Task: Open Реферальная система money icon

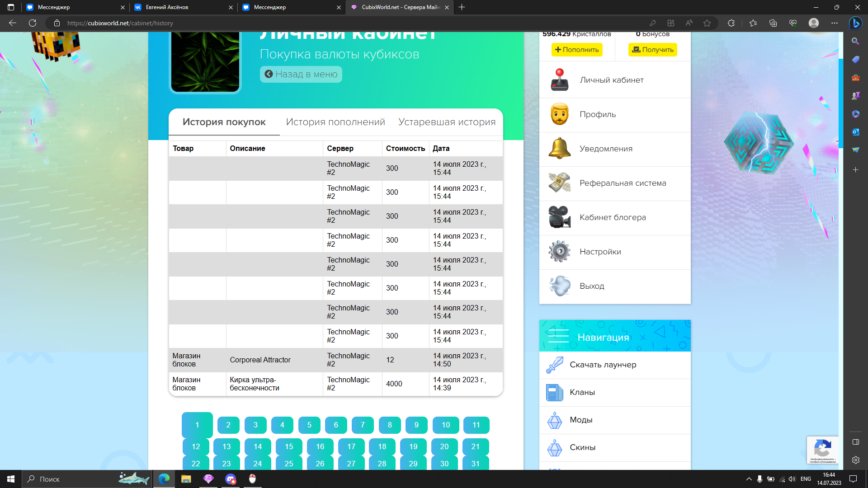Action: click(x=559, y=183)
